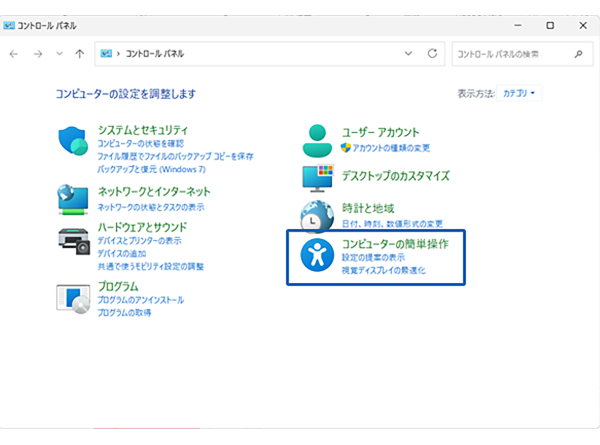Screen dimensions: 600x445
Task: Minimize the Control Panel window
Action: (x=518, y=25)
